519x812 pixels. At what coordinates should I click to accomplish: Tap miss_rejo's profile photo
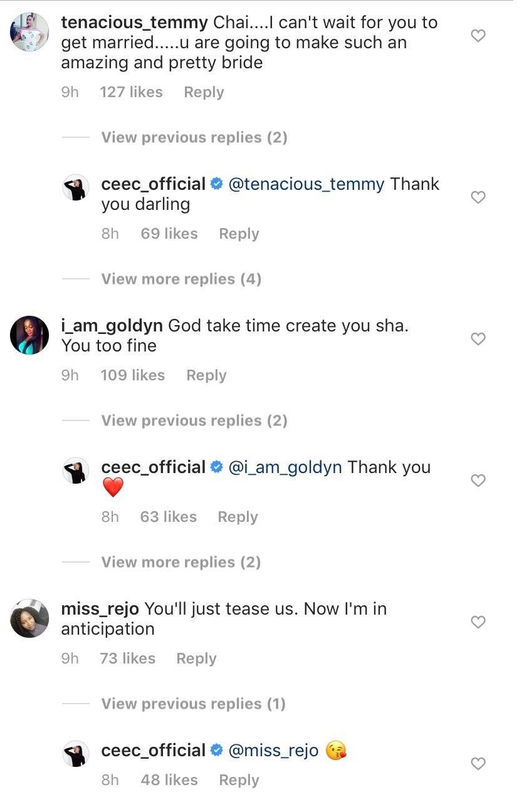pyautogui.click(x=29, y=618)
